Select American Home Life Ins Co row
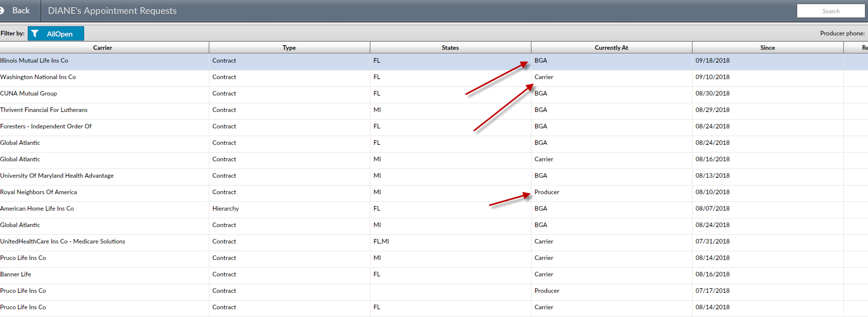Viewport: 868px width, 317px height. click(434, 210)
